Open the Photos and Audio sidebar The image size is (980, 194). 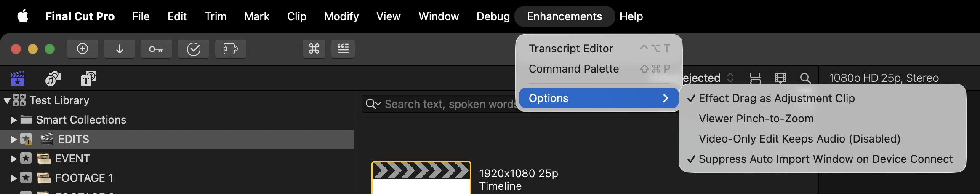pyautogui.click(x=53, y=78)
